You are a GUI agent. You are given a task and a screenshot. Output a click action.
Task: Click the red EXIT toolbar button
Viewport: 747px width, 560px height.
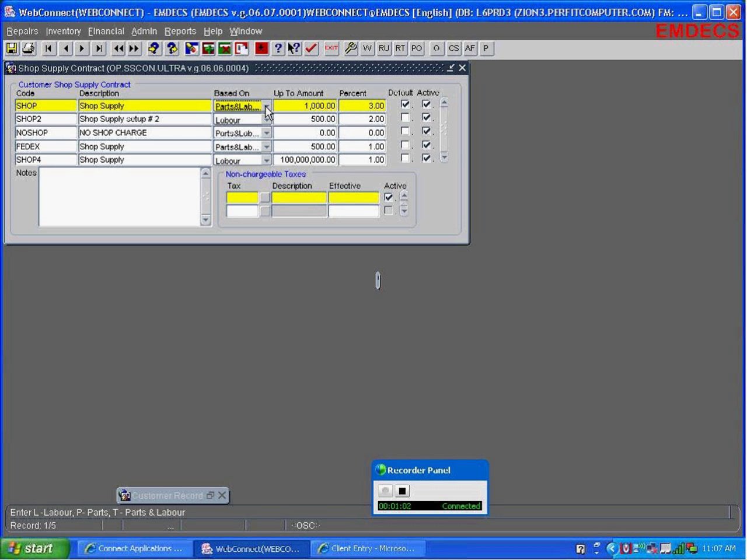tap(331, 48)
